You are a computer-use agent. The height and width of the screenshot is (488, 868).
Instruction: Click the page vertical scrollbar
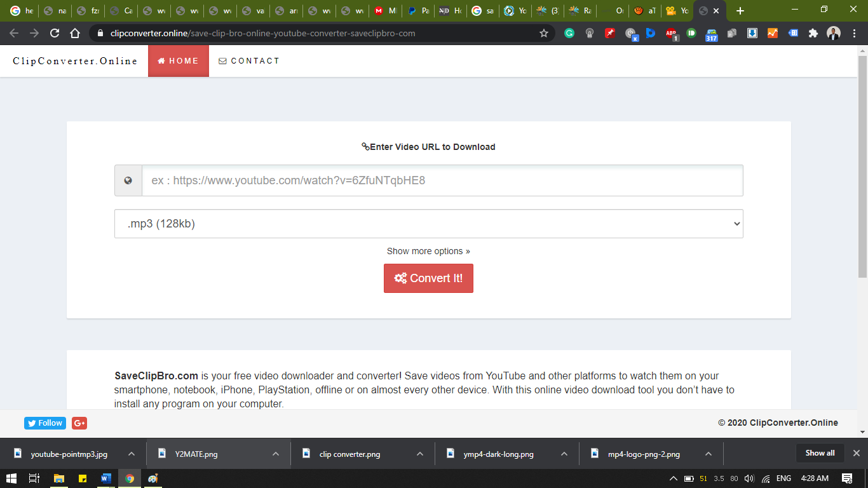862,166
